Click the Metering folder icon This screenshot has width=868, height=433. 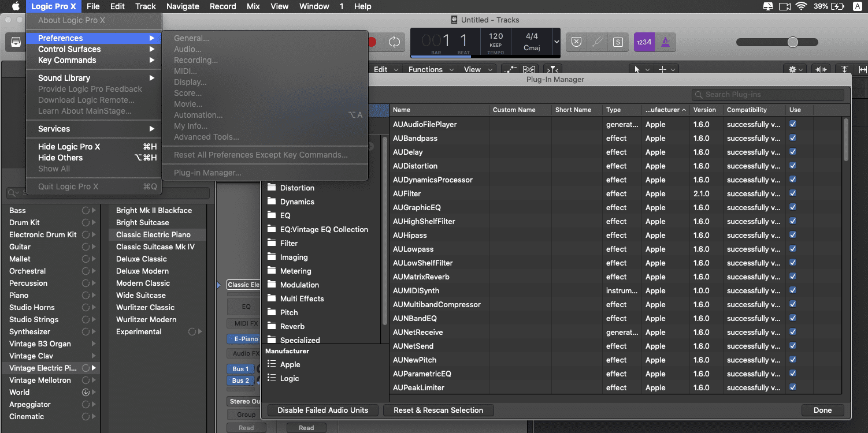[x=272, y=271]
